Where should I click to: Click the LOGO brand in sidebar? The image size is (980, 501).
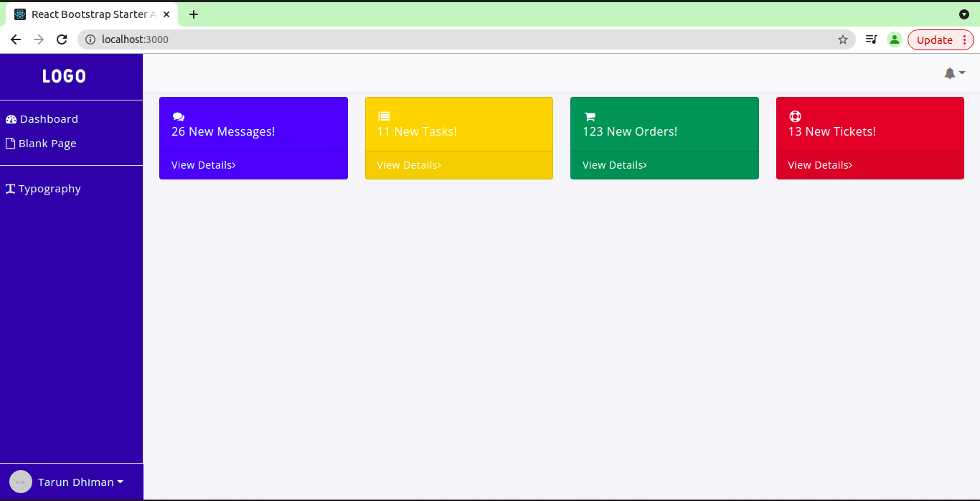pyautogui.click(x=65, y=77)
